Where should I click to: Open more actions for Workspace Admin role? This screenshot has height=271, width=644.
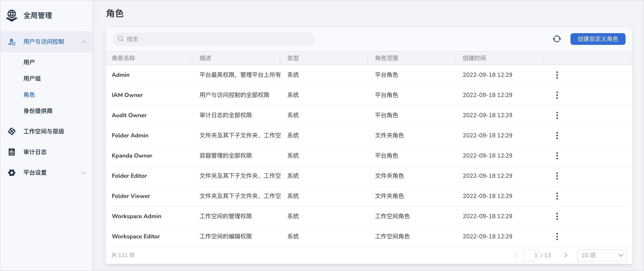(557, 216)
